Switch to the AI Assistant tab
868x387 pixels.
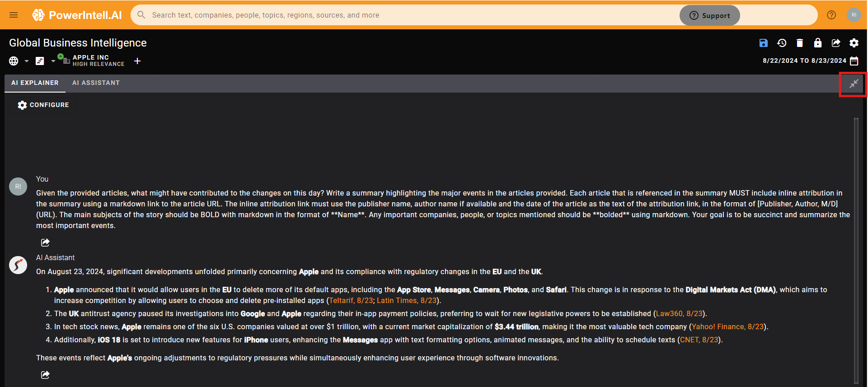(x=96, y=83)
